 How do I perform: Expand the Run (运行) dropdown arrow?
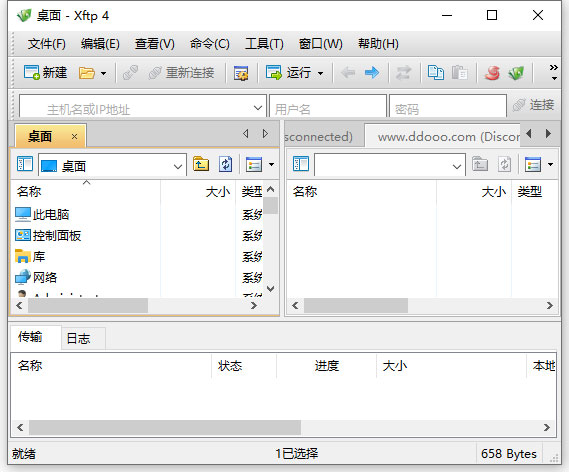(320, 73)
